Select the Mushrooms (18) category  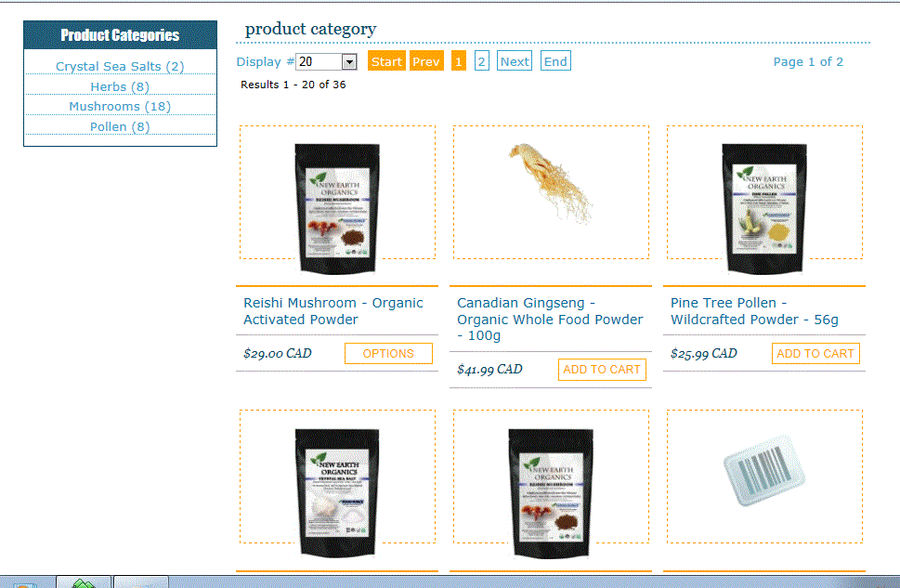[120, 107]
